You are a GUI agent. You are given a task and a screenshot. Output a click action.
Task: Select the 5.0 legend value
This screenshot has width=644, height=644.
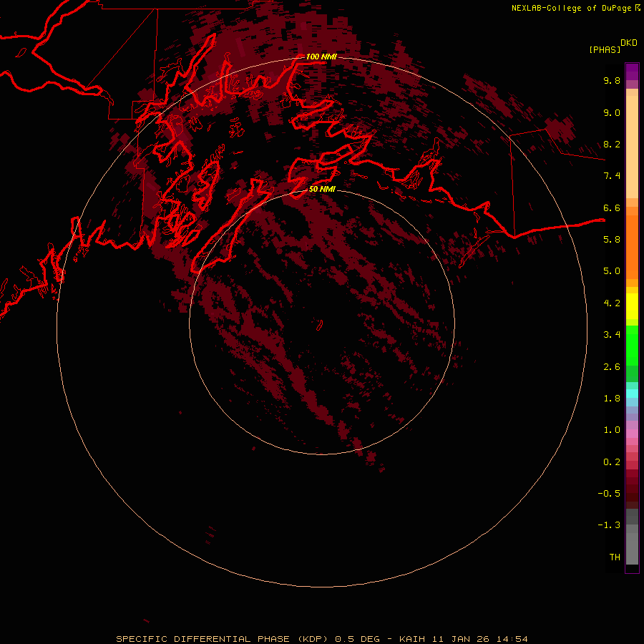click(x=612, y=271)
